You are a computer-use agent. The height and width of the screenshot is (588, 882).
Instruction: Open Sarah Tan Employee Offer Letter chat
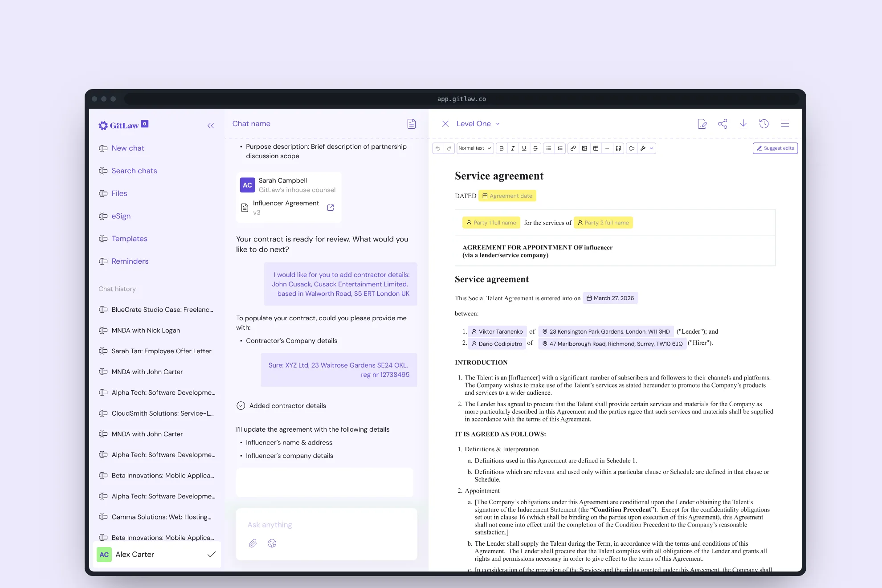click(x=155, y=351)
